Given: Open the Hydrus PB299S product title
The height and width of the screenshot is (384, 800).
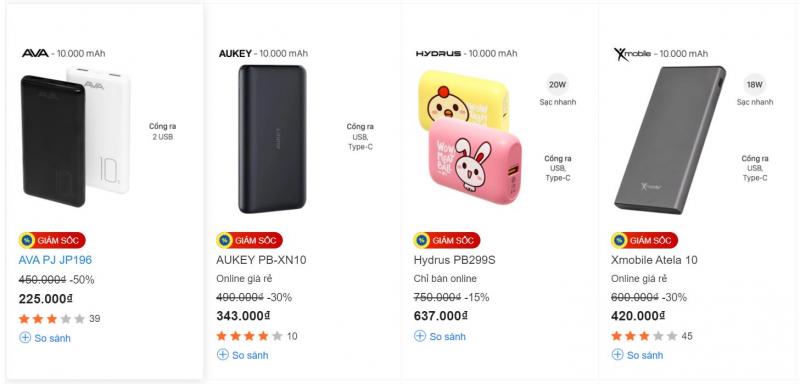Looking at the screenshot, I should click(x=455, y=260).
